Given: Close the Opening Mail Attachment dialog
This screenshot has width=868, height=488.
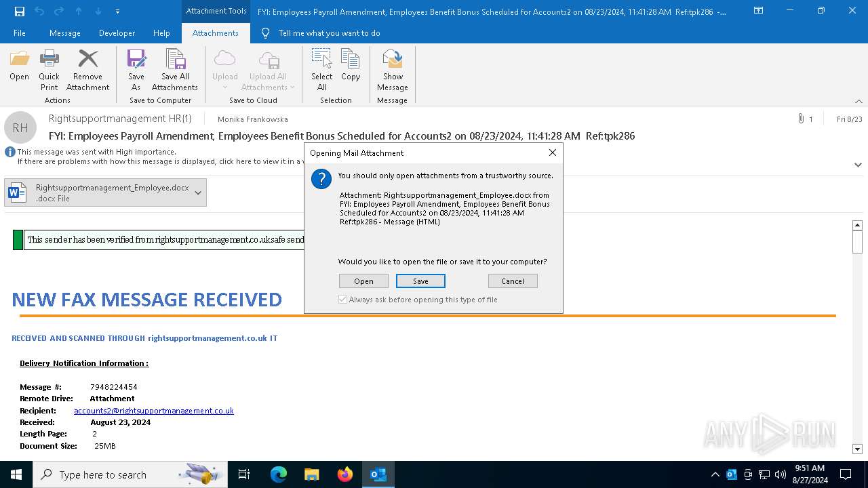Looking at the screenshot, I should (x=552, y=152).
